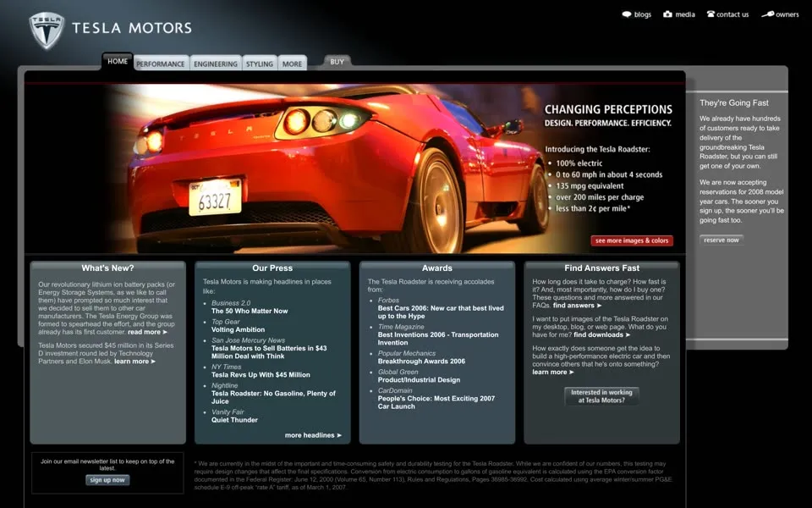The width and height of the screenshot is (812, 508).
Task: Open the MORE tab
Action: click(x=292, y=63)
